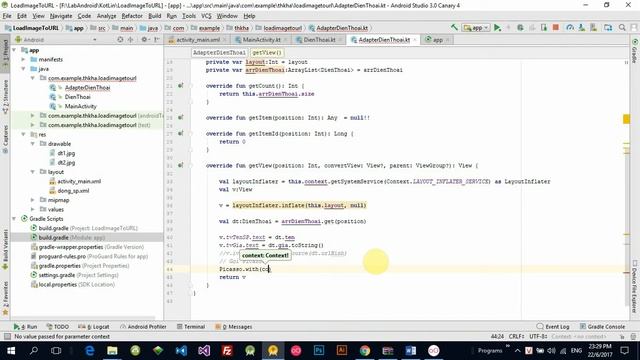The height and width of the screenshot is (360, 640).
Task: Collapse the java folder
Action: tap(24, 69)
